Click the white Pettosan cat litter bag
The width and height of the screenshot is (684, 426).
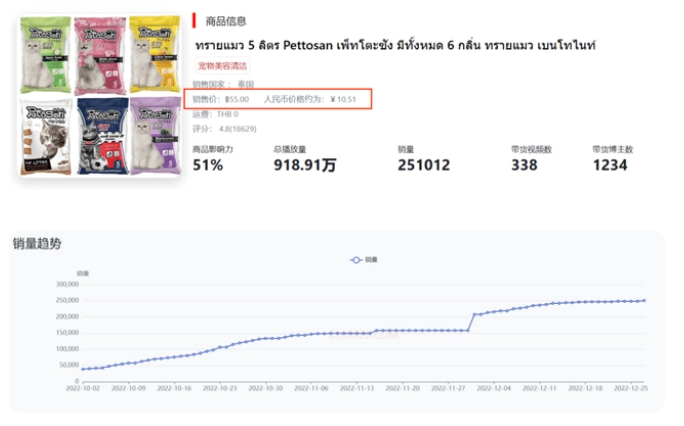point(46,137)
